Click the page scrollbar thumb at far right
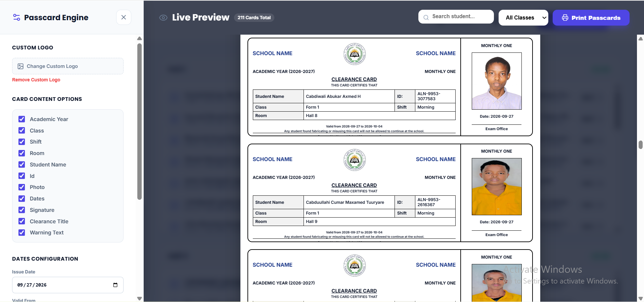 tap(640, 145)
